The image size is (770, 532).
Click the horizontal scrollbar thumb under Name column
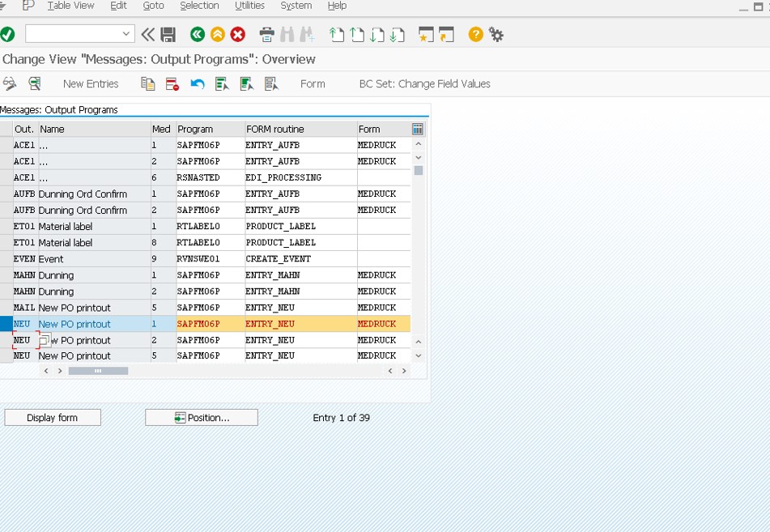pyautogui.click(x=98, y=371)
